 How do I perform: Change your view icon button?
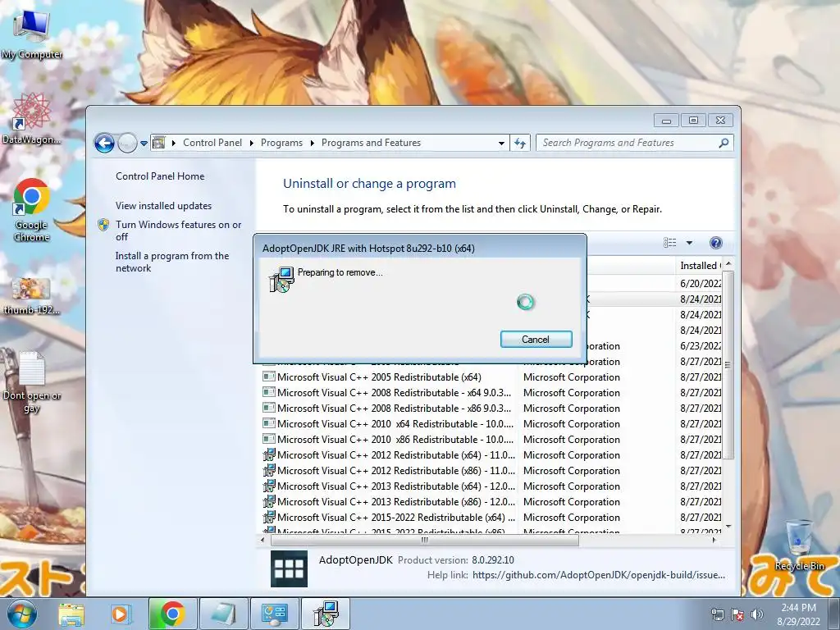click(669, 243)
